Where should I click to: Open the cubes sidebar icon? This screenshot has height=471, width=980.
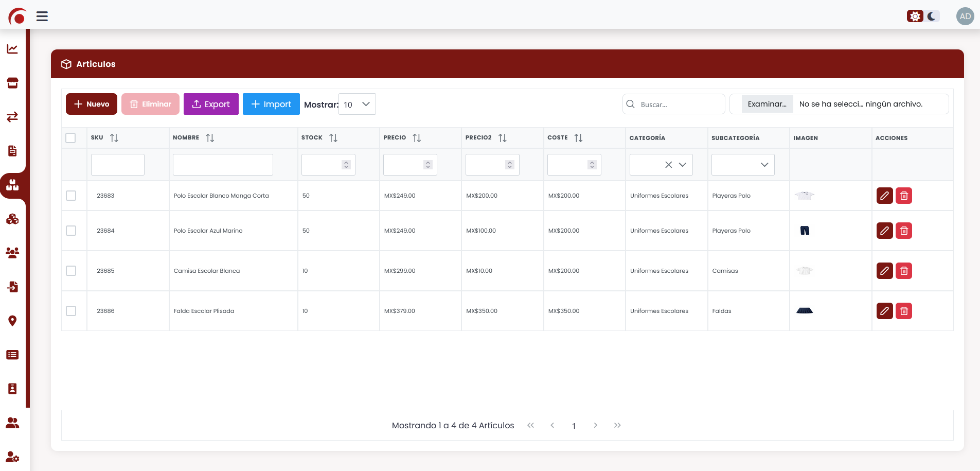(12, 219)
